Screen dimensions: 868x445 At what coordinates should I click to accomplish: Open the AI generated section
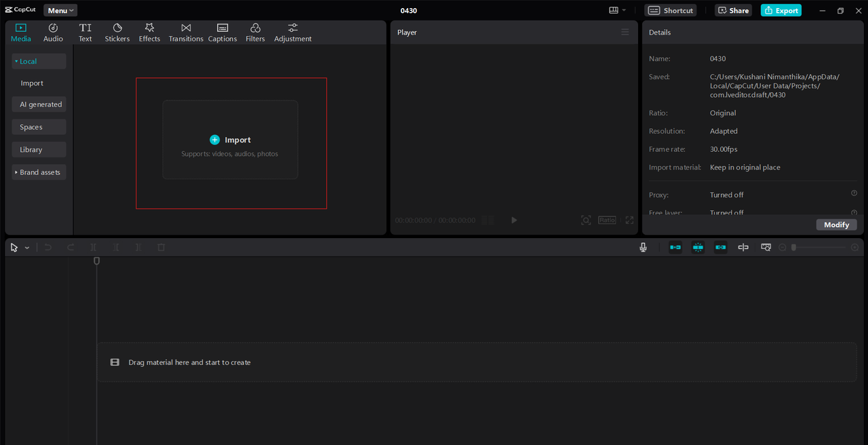point(39,104)
